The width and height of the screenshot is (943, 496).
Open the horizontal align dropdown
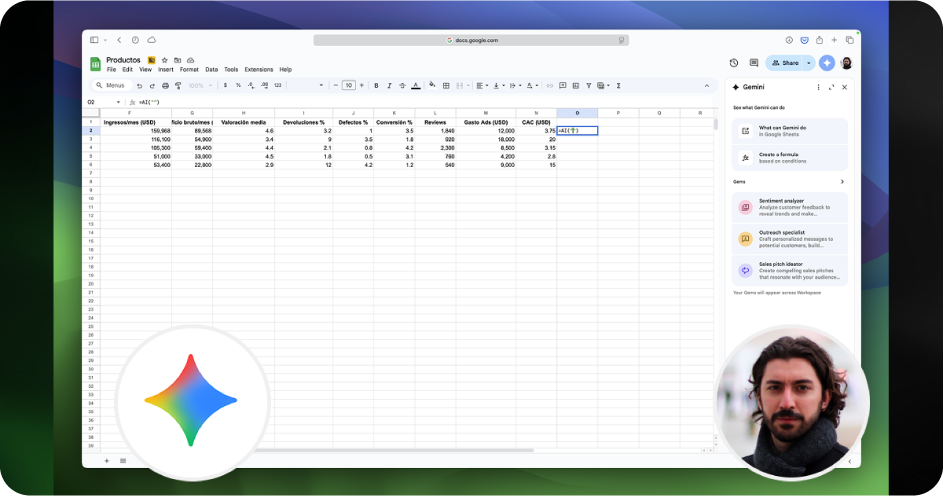pyautogui.click(x=482, y=86)
